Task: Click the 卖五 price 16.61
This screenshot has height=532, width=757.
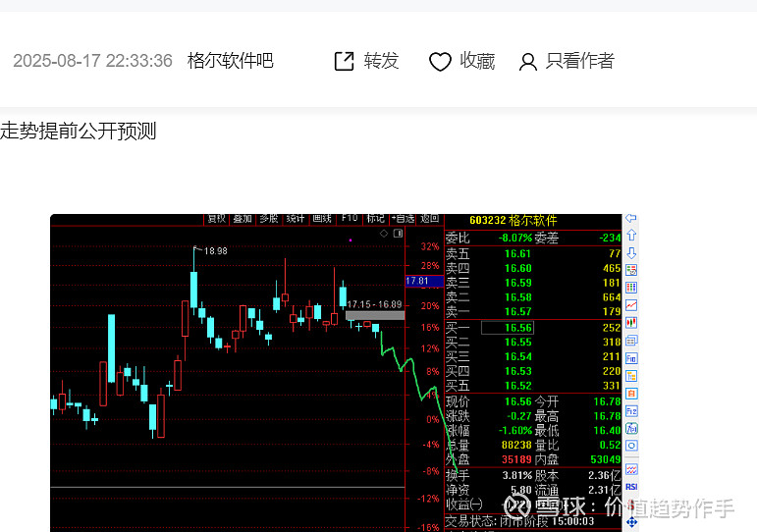Action: [x=517, y=253]
